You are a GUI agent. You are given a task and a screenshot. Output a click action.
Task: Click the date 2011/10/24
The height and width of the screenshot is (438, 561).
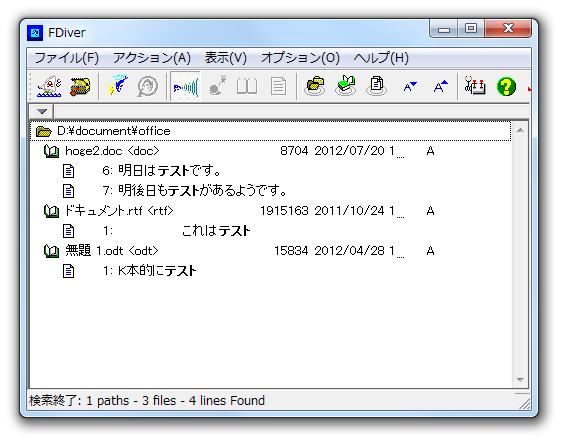(x=349, y=211)
